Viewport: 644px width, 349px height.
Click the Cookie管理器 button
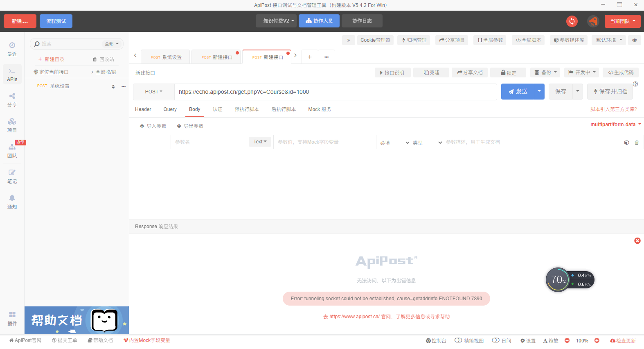375,40
